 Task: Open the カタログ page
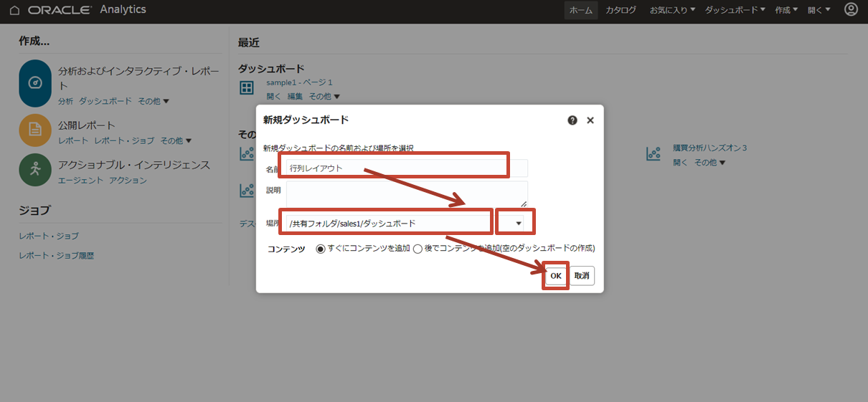coord(621,10)
